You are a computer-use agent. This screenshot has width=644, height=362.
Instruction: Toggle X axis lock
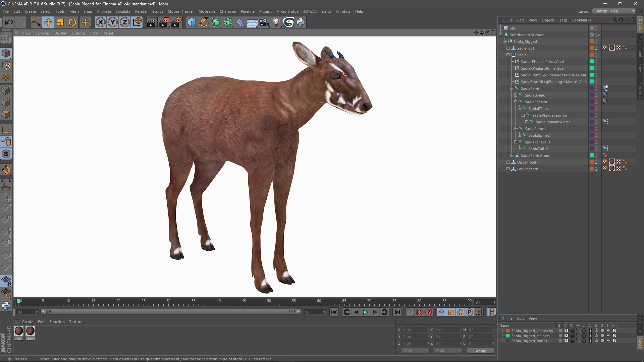(100, 22)
